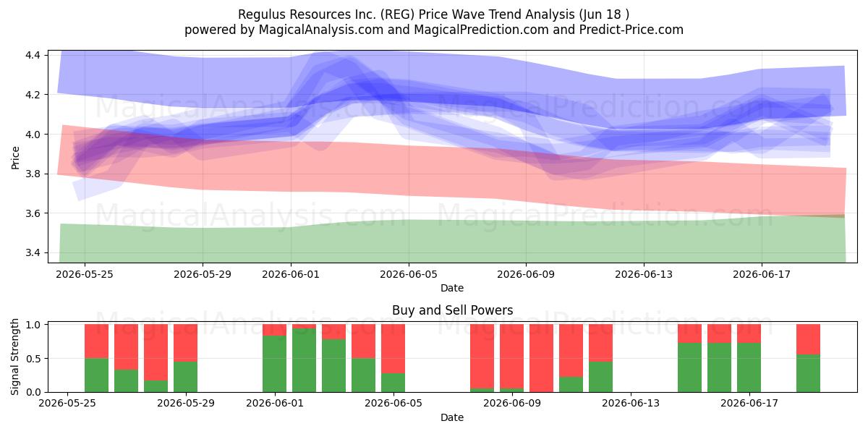Click green segment of the 2026-06-15 bar
Image resolution: width=868 pixels, height=434 pixels.
pos(689,367)
